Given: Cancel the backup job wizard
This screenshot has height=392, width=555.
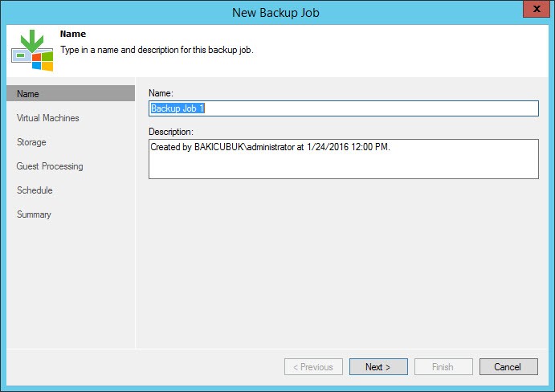Looking at the screenshot, I should (508, 367).
